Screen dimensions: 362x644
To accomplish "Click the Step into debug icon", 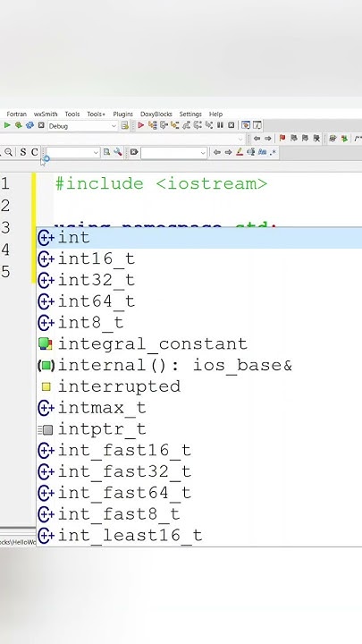I will click(x=175, y=125).
